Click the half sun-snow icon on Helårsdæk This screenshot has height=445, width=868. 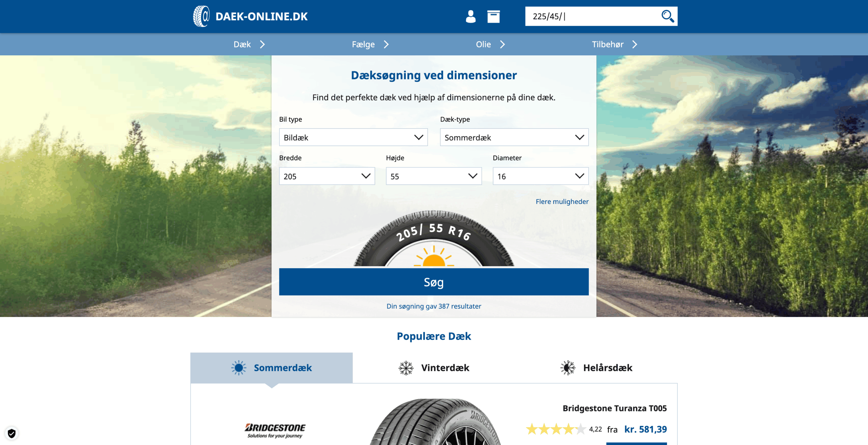(x=568, y=368)
